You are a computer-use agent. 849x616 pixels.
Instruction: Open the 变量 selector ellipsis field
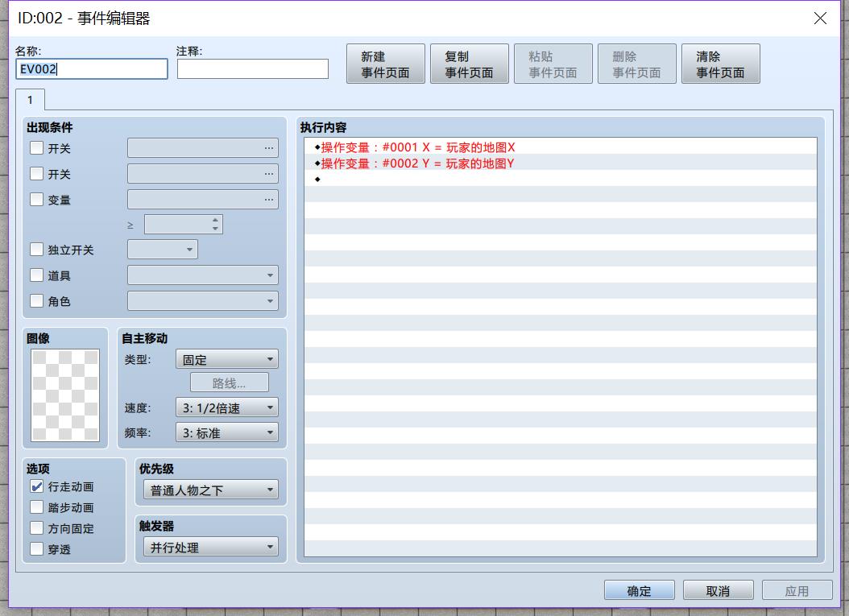(203, 199)
